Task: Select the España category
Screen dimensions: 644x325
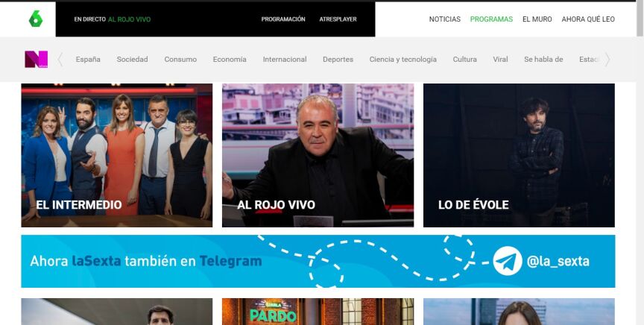Action: click(x=88, y=60)
